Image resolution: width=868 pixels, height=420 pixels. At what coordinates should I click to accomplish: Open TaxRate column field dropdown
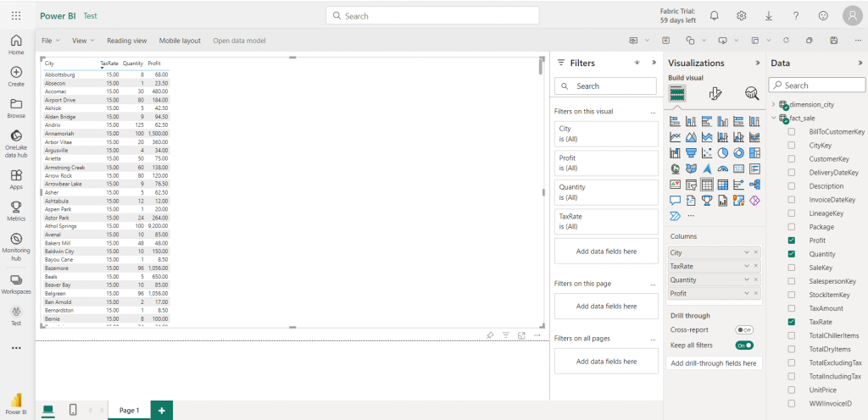(746, 267)
